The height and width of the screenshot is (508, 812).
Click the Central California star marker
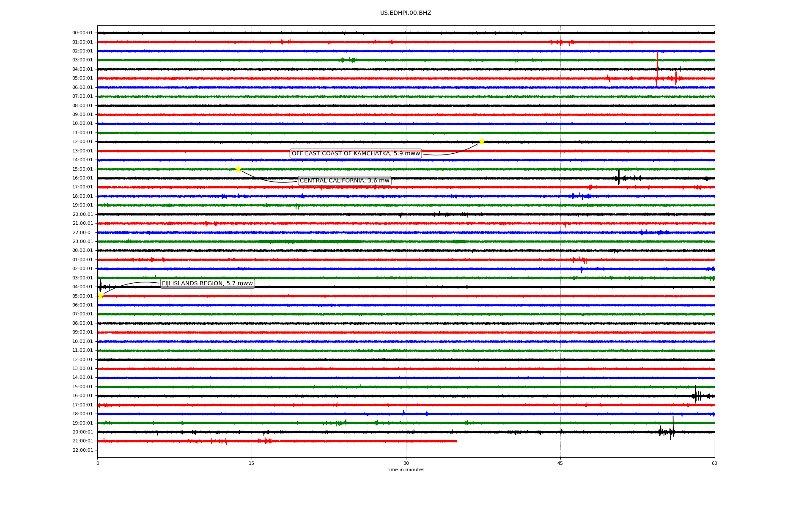click(x=238, y=169)
